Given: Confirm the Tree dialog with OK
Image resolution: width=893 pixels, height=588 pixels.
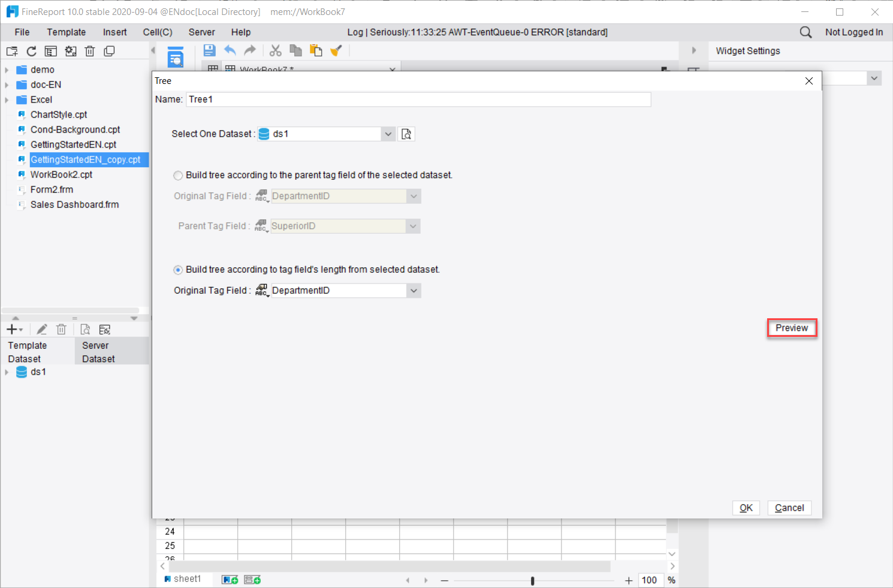Looking at the screenshot, I should (x=746, y=508).
